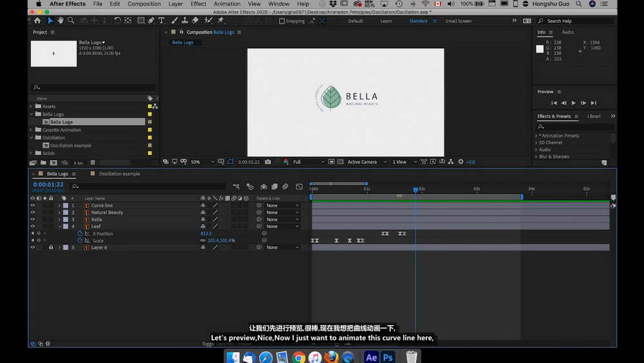
Task: Collapse the Oscillation folder
Action: pos(31,138)
